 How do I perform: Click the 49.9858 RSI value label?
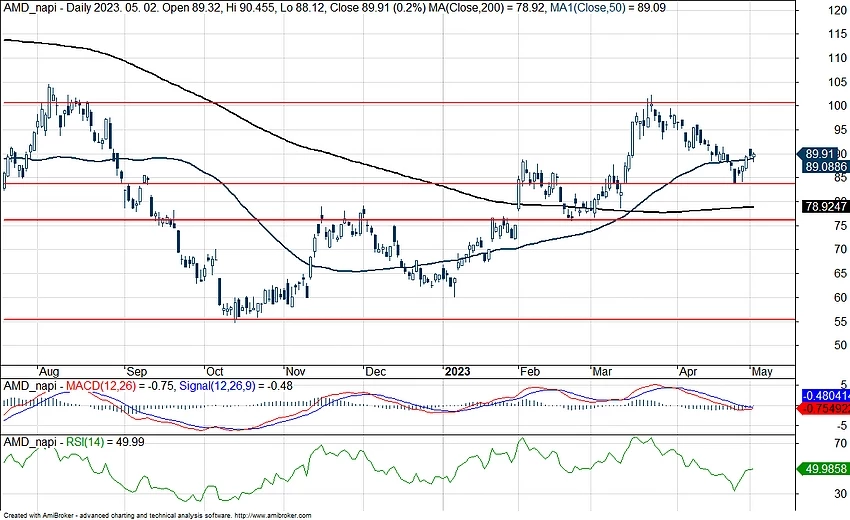tap(823, 468)
